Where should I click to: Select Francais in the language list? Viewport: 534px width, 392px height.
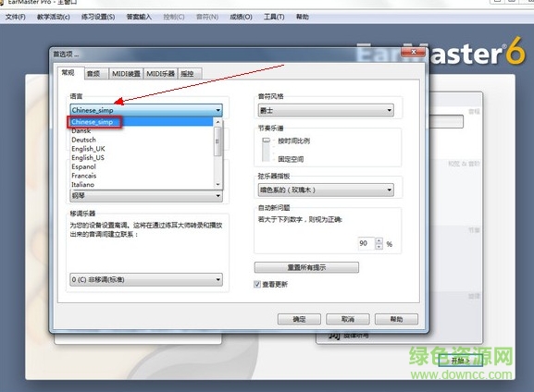[x=142, y=176]
